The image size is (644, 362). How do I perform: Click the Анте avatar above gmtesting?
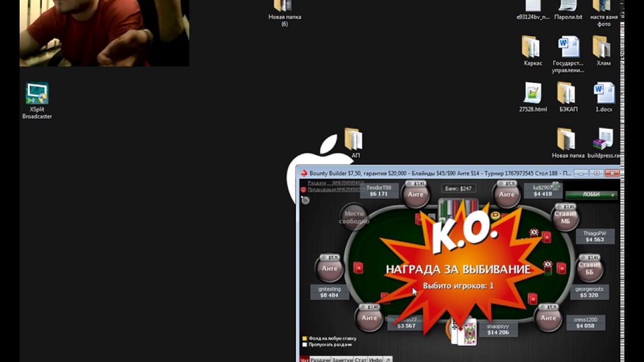330,268
